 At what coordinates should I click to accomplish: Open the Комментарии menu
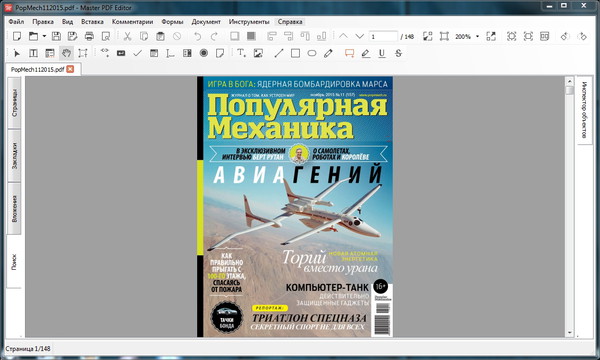(x=132, y=22)
